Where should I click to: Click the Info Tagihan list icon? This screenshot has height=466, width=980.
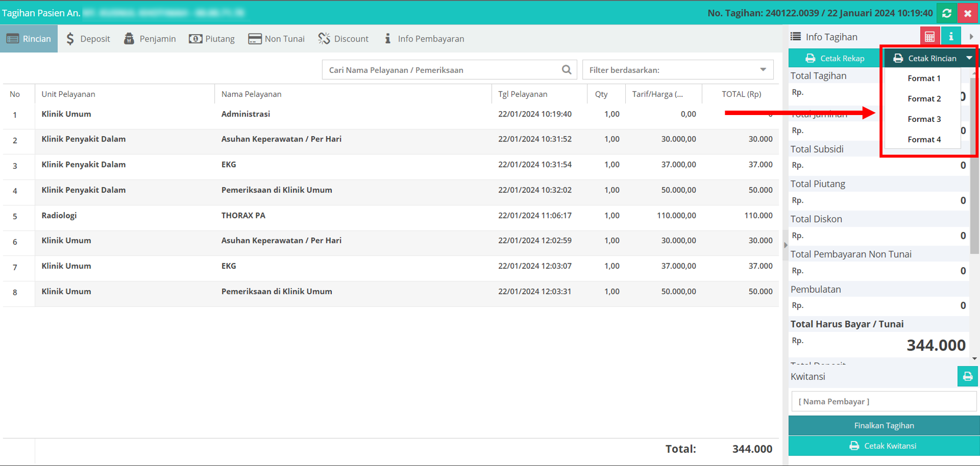tap(796, 37)
